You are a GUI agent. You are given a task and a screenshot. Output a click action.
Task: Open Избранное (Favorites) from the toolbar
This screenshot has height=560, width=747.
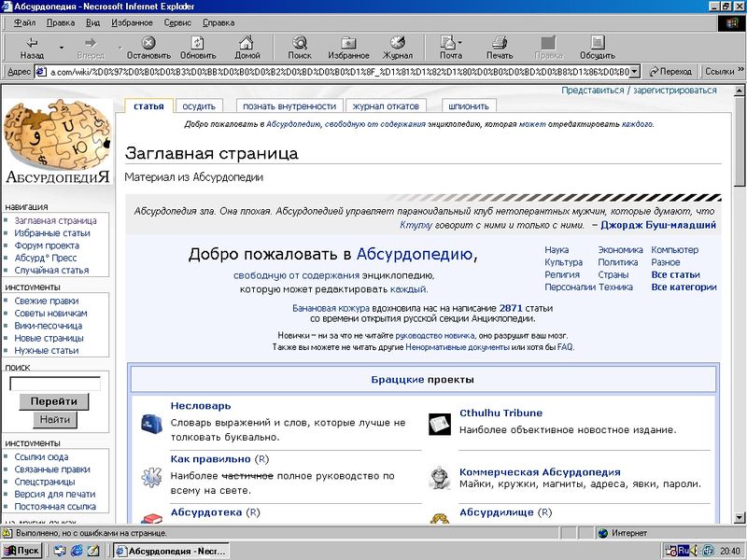pyautogui.click(x=347, y=45)
